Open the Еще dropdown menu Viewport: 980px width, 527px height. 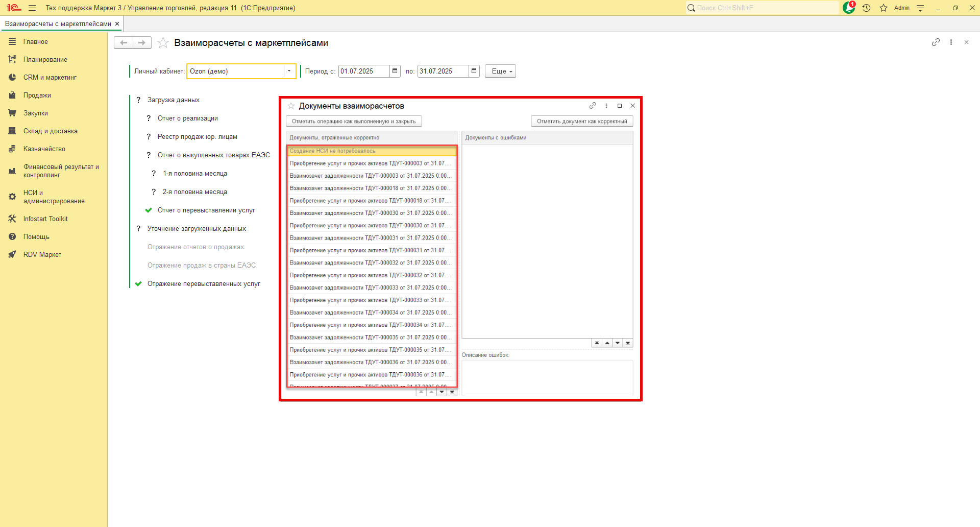[500, 71]
